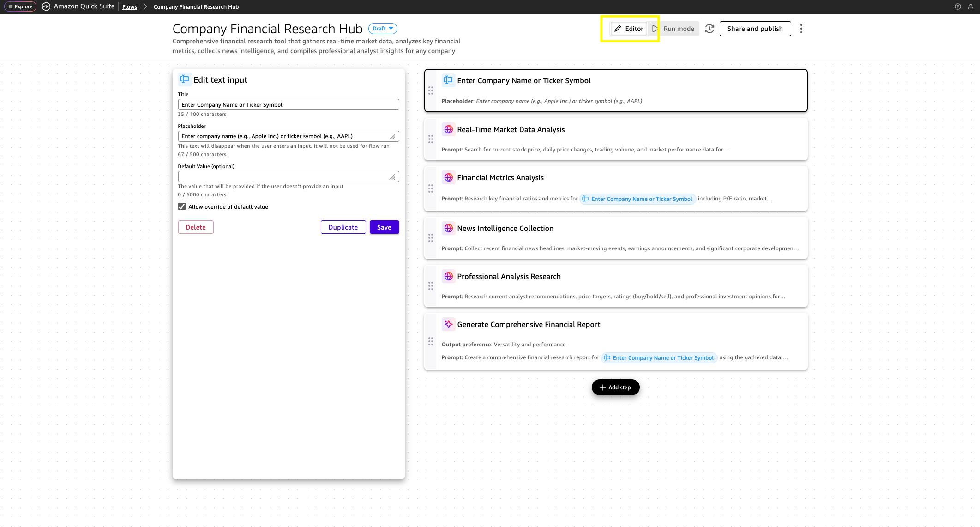Open the user profile icon
This screenshot has height=527, width=980.
[x=970, y=6]
